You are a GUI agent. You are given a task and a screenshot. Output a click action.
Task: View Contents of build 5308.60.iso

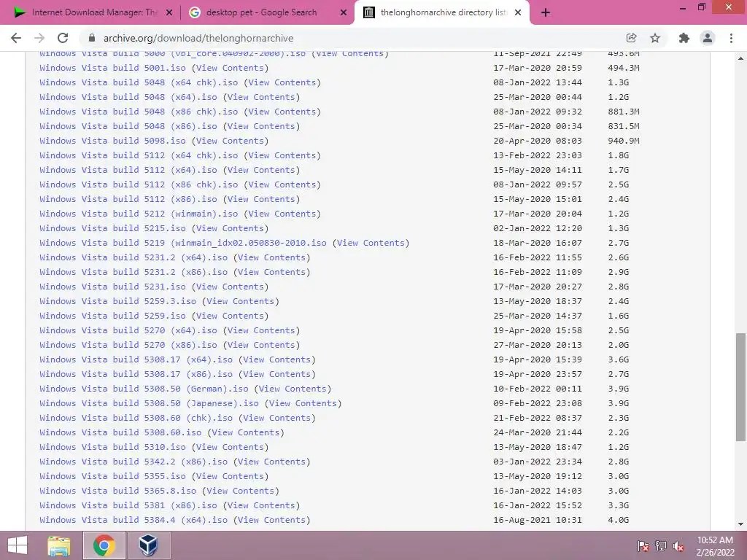246,432
